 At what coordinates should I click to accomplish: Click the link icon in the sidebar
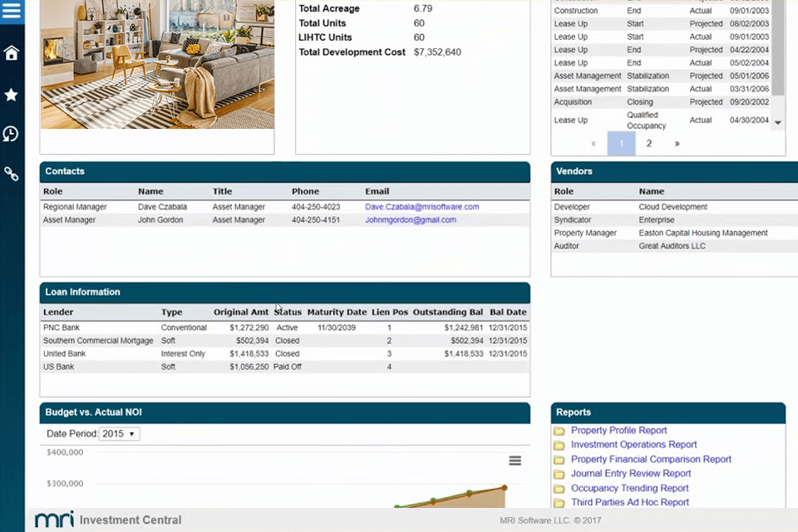(x=12, y=174)
